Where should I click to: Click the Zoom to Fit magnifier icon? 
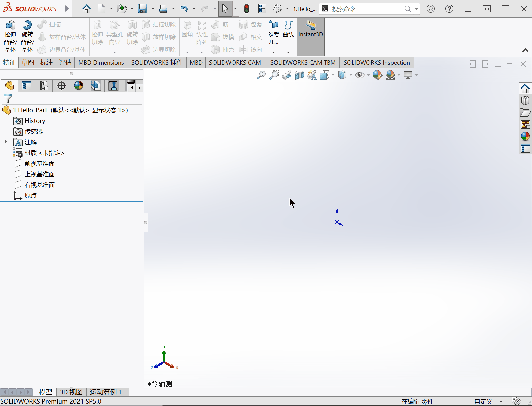[x=261, y=75]
